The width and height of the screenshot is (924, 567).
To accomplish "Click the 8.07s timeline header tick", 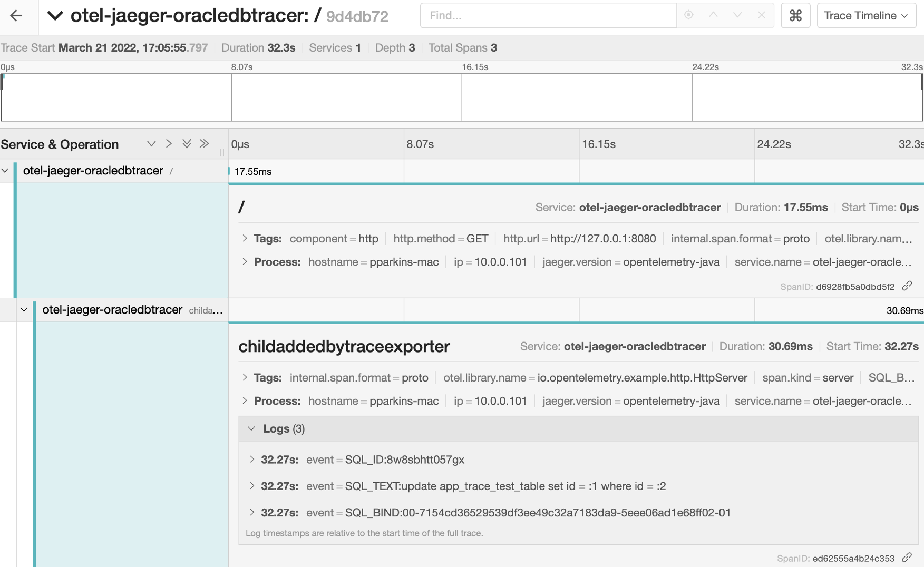I will pos(420,144).
